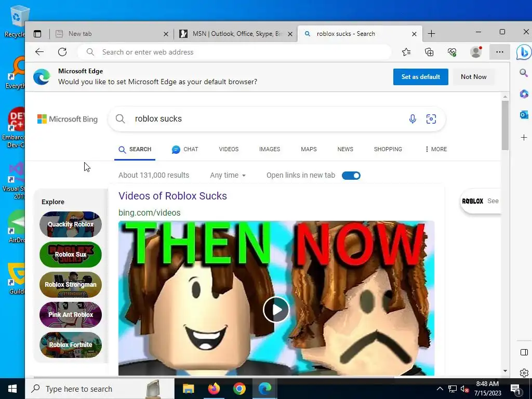Viewport: 532px width, 399px height.
Task: Open the VIDEOS search tab
Action: tap(229, 149)
